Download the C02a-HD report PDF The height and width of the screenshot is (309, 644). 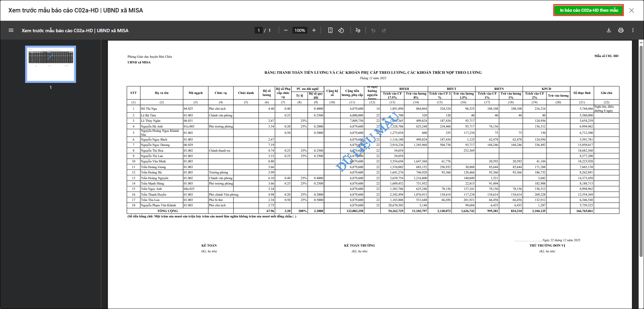click(x=609, y=31)
